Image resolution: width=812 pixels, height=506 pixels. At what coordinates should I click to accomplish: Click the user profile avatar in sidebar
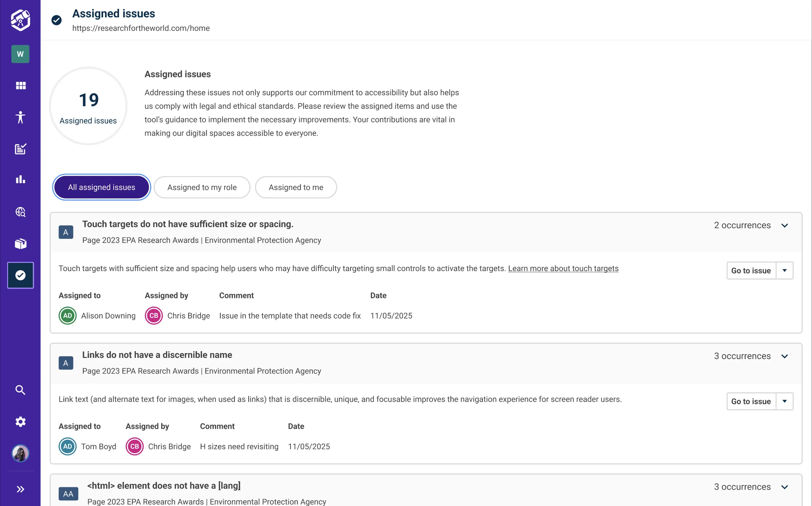click(21, 453)
